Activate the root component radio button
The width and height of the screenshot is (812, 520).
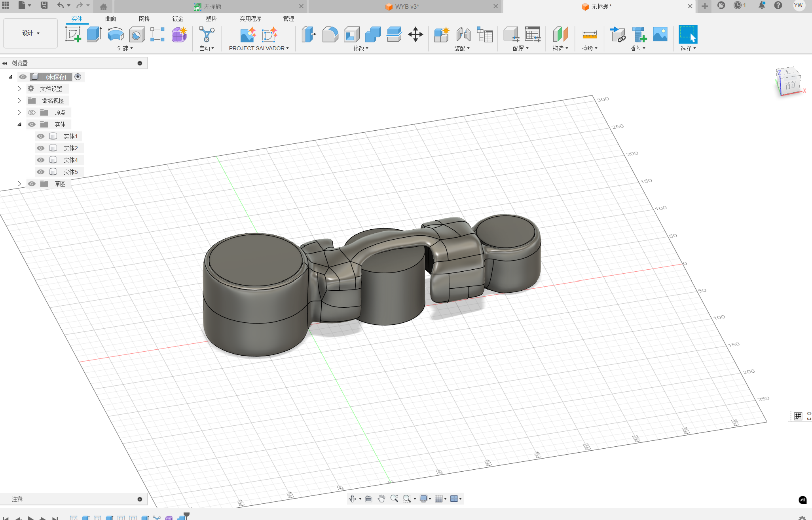coord(78,77)
